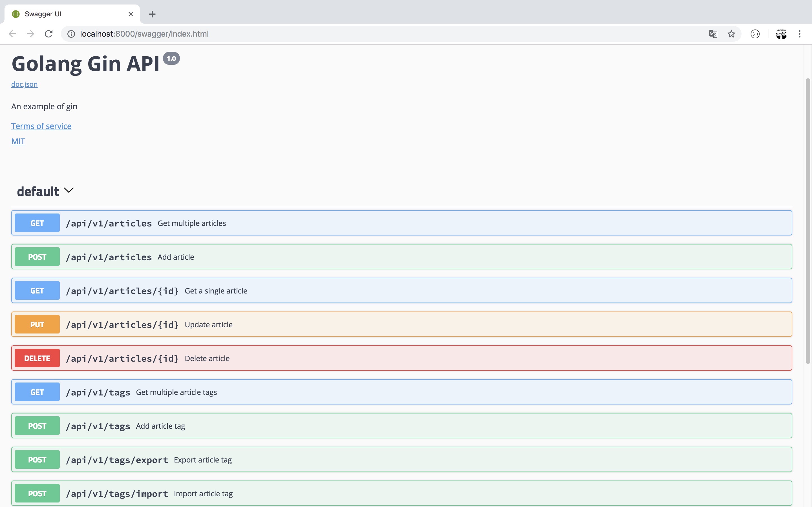This screenshot has width=812, height=507.
Task: Open the doc.json link
Action: pyautogui.click(x=25, y=84)
